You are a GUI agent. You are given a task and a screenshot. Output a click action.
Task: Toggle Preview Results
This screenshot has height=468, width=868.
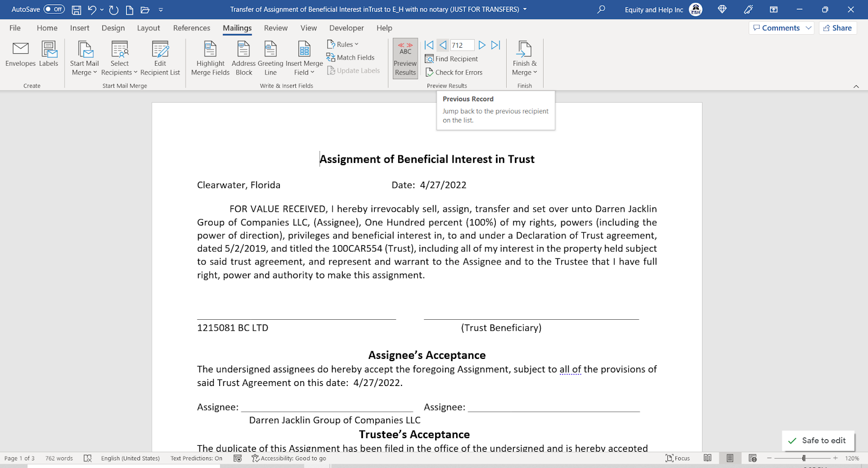(x=405, y=59)
